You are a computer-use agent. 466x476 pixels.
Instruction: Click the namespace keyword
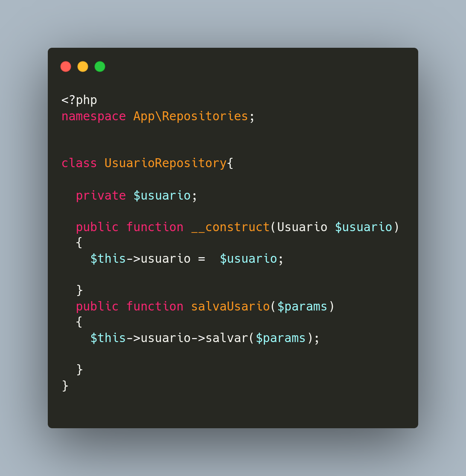click(x=93, y=116)
